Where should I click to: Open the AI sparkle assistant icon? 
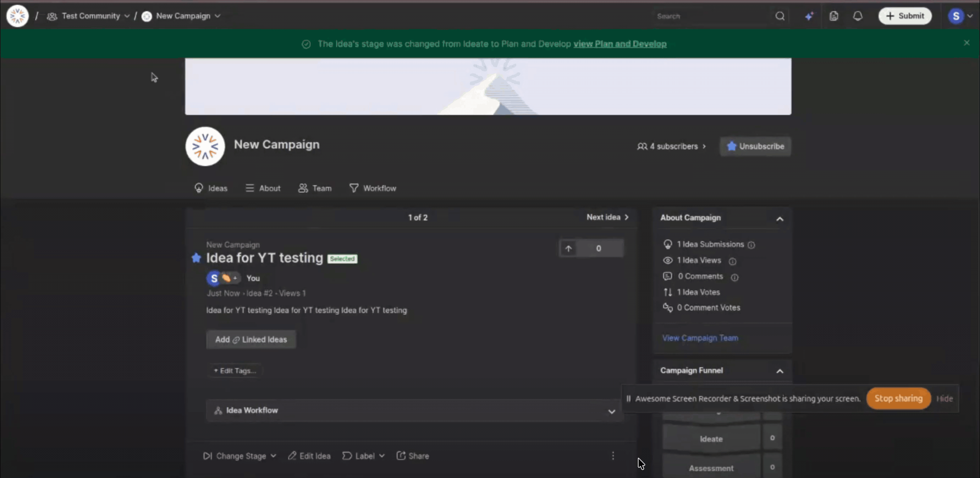pyautogui.click(x=809, y=16)
